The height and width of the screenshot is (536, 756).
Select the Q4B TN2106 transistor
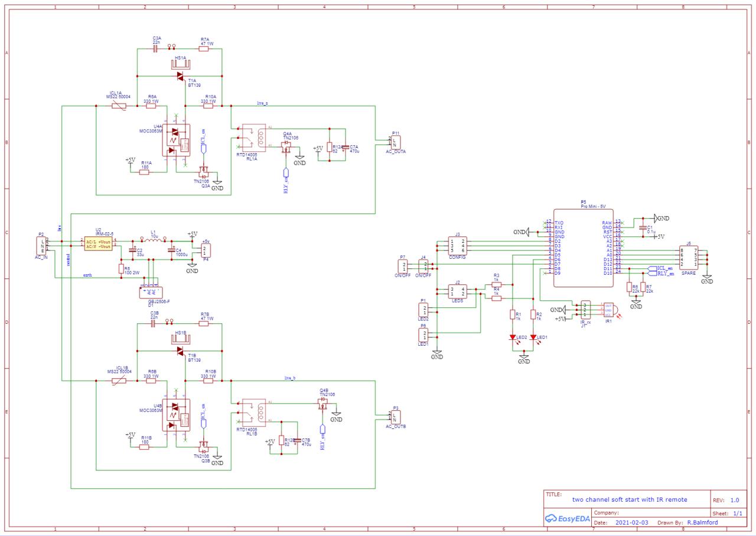point(323,403)
